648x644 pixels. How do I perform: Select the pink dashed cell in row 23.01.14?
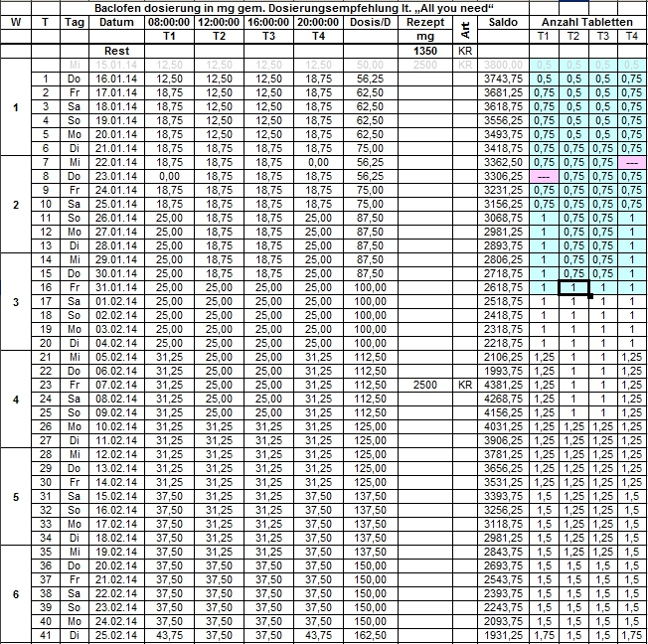click(x=543, y=176)
